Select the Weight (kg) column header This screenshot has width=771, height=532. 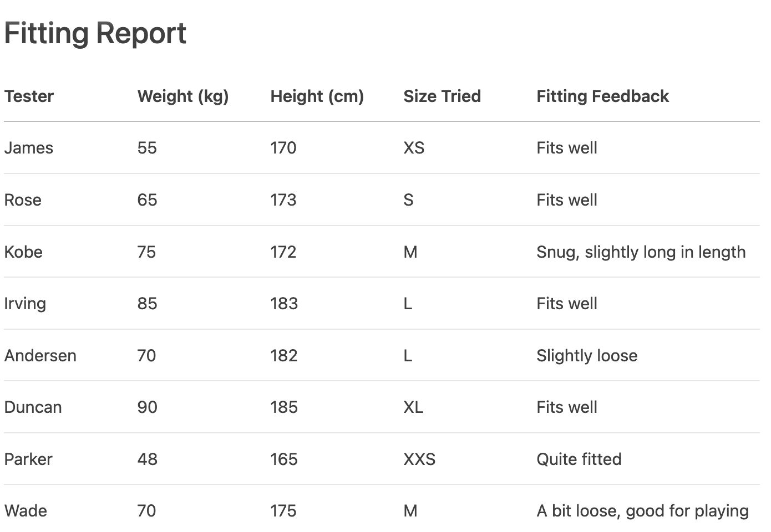point(183,96)
